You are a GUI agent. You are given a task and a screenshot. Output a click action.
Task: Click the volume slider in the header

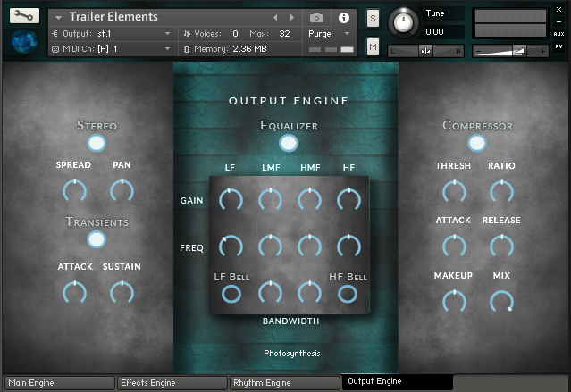(510, 51)
